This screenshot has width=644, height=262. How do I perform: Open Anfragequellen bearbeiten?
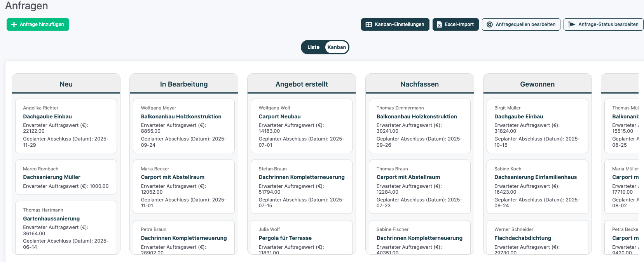point(521,24)
